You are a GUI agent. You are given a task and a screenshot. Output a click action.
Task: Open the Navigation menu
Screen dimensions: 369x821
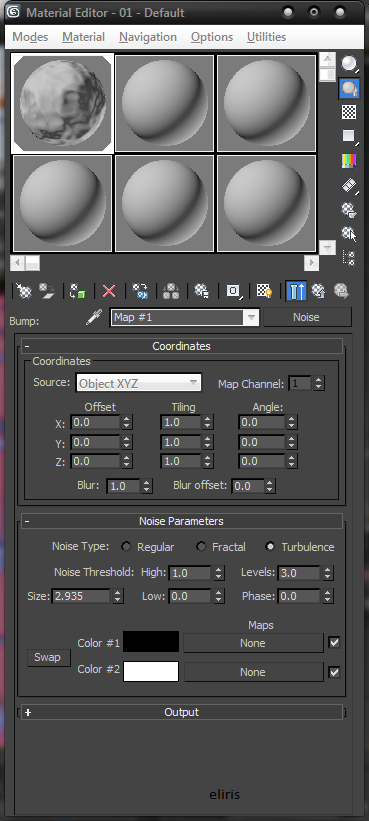(148, 37)
